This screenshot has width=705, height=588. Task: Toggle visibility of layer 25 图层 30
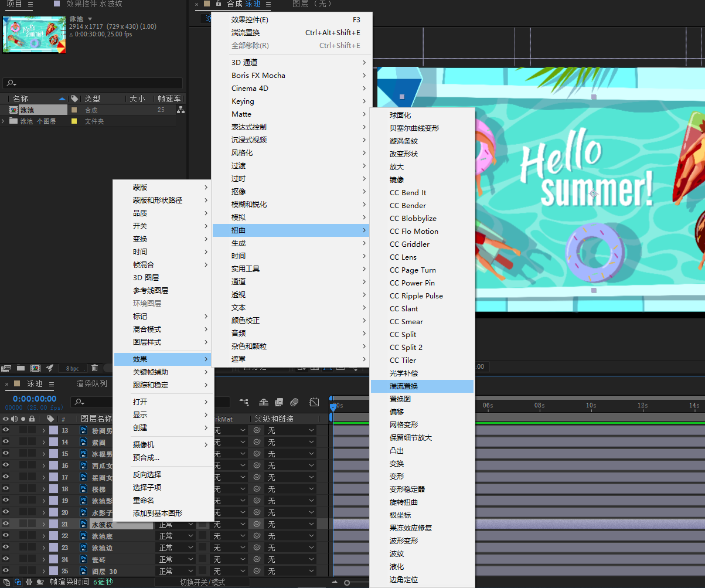point(6,571)
